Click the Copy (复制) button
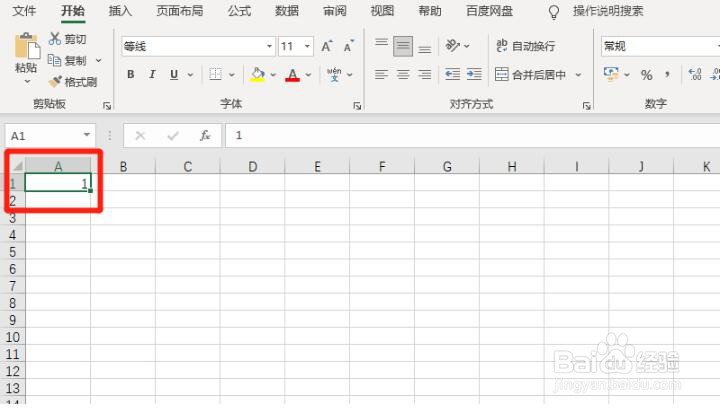Screen dimensions: 722x410 (67, 60)
